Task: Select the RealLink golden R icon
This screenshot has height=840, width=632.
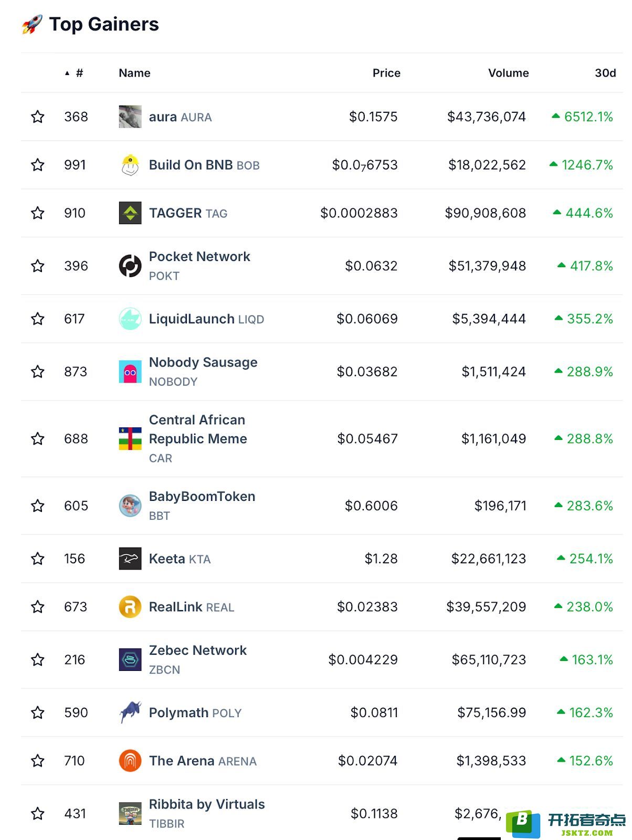Action: 130,607
